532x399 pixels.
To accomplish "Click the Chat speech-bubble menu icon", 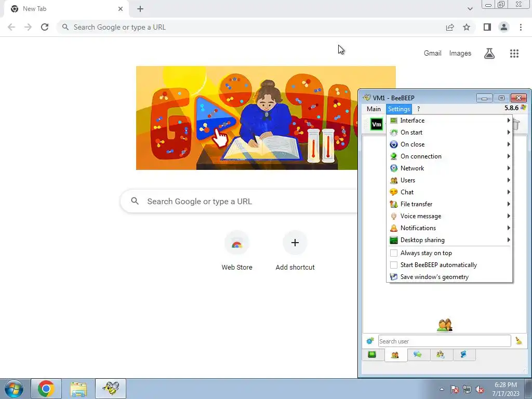I will pyautogui.click(x=394, y=192).
